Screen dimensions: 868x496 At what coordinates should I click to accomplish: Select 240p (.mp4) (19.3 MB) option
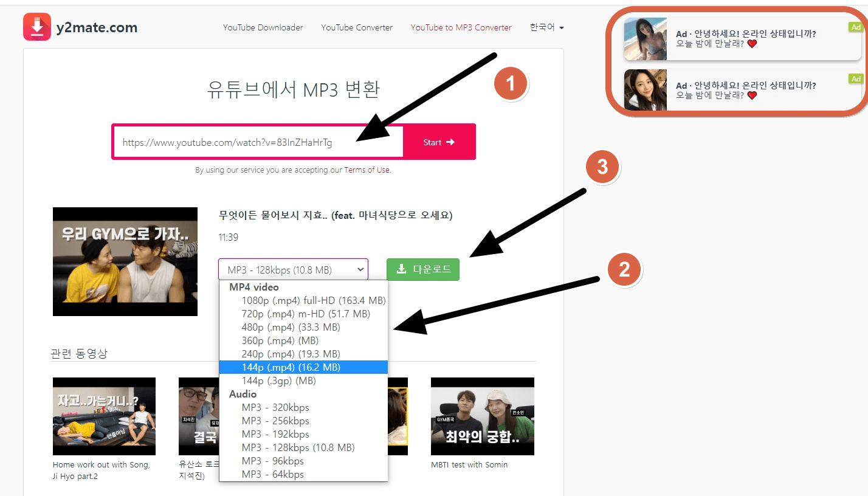[303, 354]
